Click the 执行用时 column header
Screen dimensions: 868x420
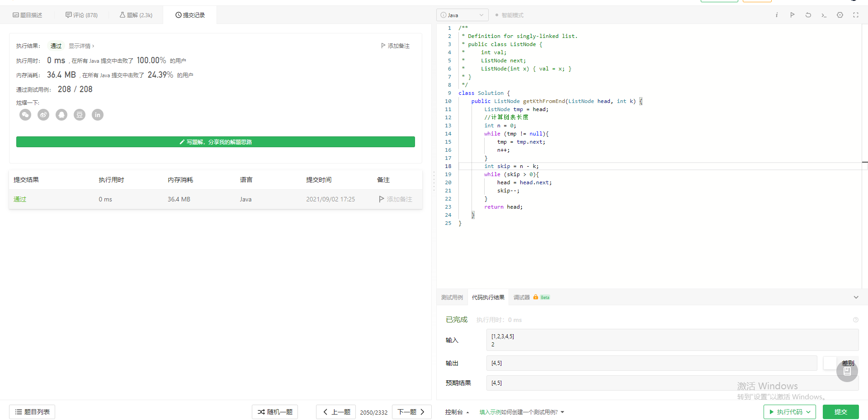(111, 180)
